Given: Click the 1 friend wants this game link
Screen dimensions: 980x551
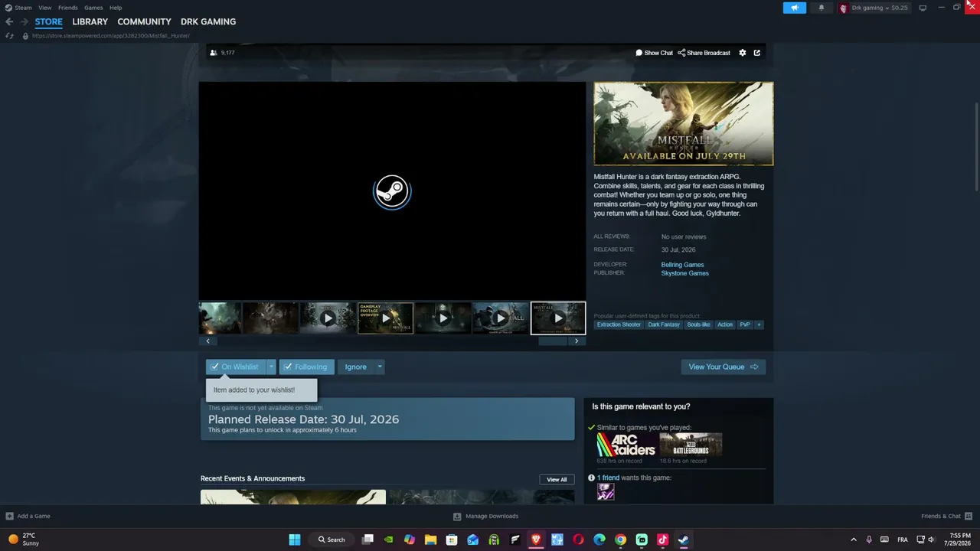Looking at the screenshot, I should tap(608, 478).
